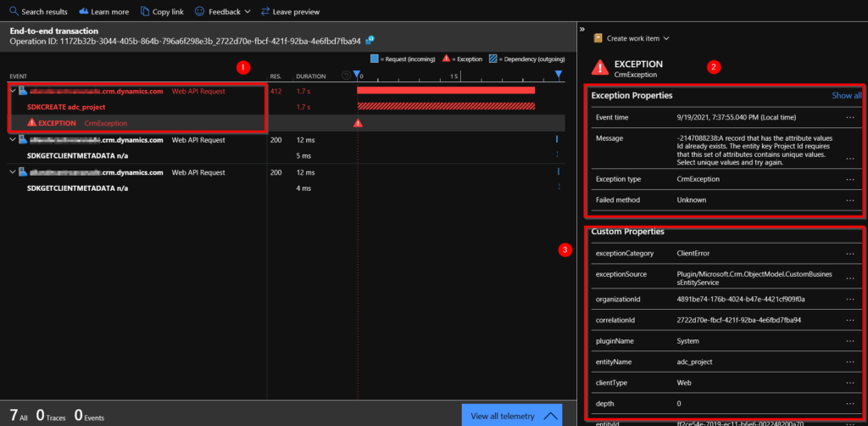Open the Feedback dropdown arrow

pyautogui.click(x=247, y=12)
